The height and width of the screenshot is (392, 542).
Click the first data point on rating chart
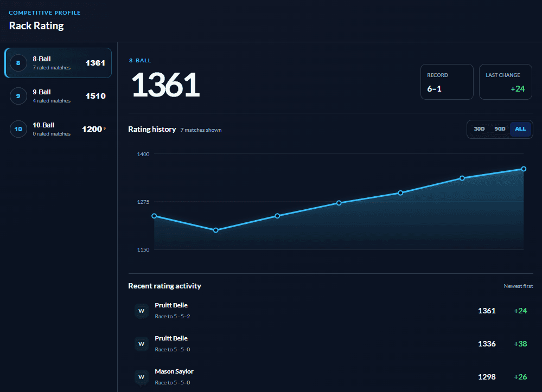pyautogui.click(x=154, y=216)
